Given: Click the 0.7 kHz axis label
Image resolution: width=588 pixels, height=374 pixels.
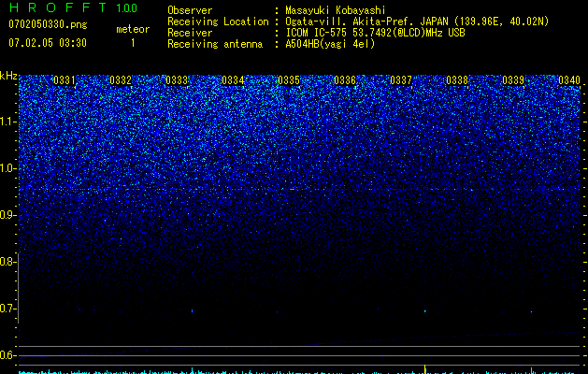Looking at the screenshot, I should pyautogui.click(x=7, y=309).
